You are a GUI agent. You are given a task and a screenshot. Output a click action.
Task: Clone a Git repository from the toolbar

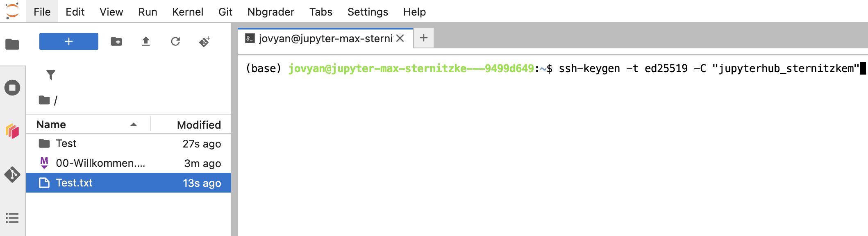tap(205, 41)
